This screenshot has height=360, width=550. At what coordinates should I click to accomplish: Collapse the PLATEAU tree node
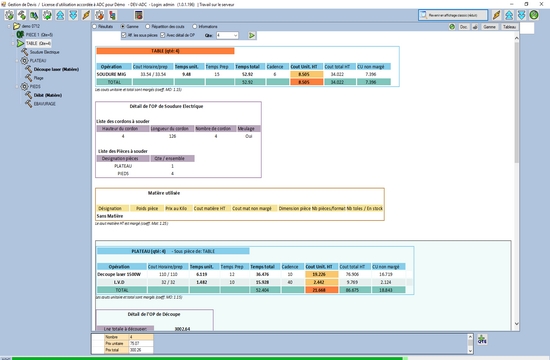click(17, 60)
